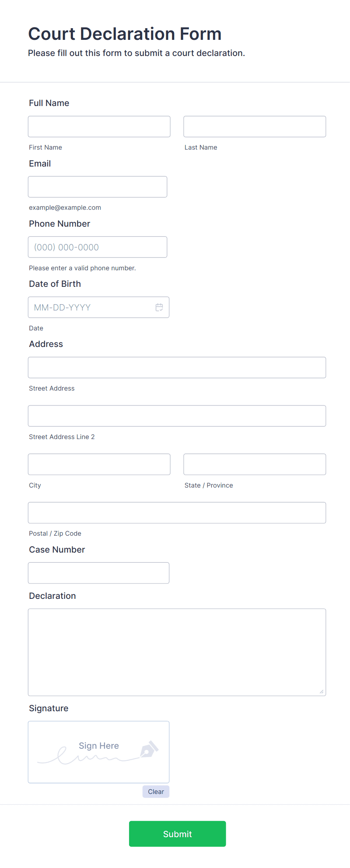350x868 pixels.
Task: Select the Phone Number field
Action: click(97, 247)
